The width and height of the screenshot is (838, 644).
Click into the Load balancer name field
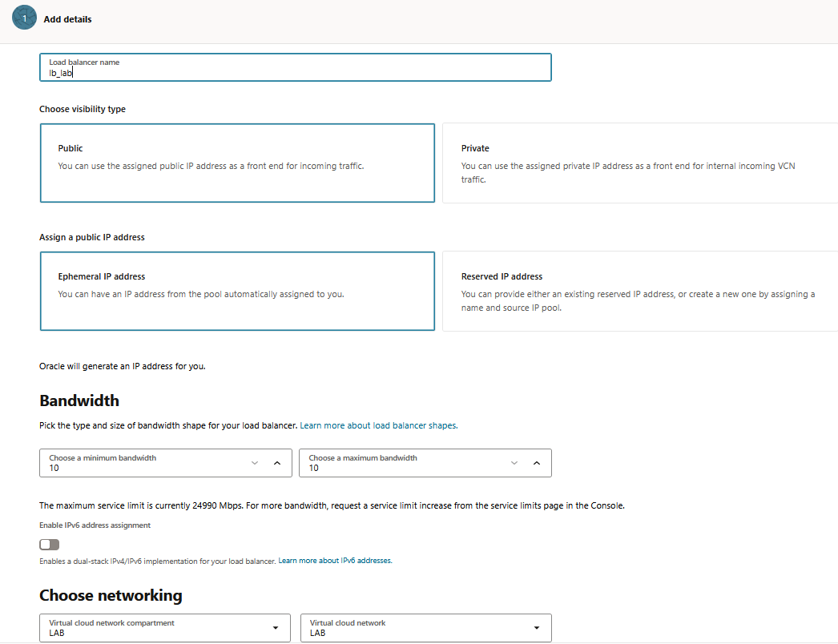[x=296, y=67]
